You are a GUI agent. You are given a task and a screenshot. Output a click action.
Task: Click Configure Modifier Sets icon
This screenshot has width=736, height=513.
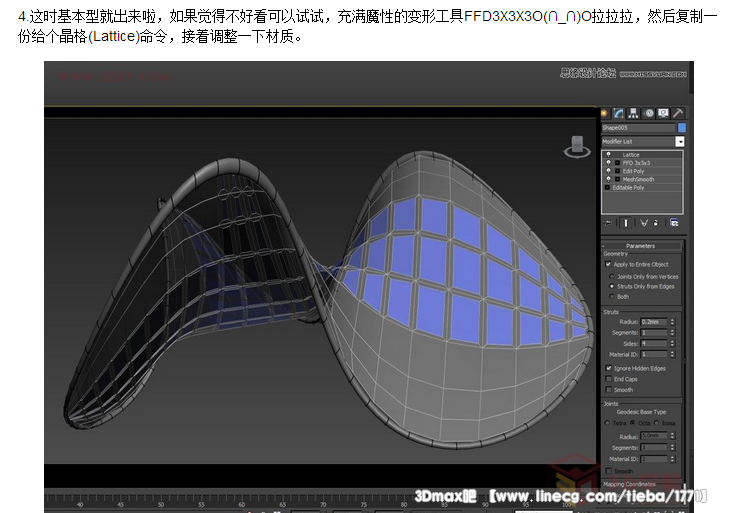[675, 222]
